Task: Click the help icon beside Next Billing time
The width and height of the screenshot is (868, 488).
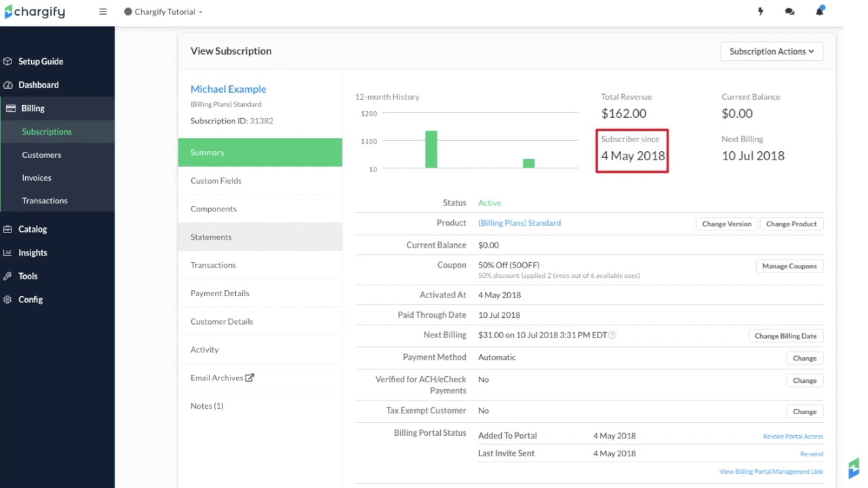Action: coord(612,335)
